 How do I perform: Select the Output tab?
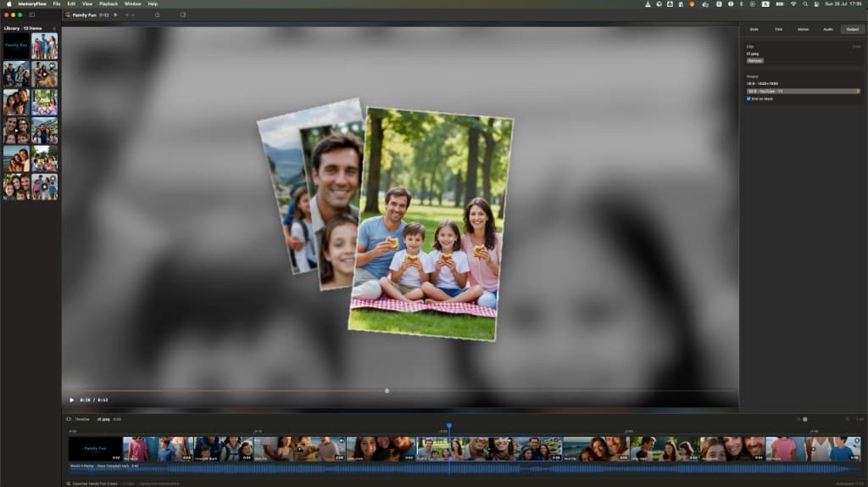[x=853, y=30]
